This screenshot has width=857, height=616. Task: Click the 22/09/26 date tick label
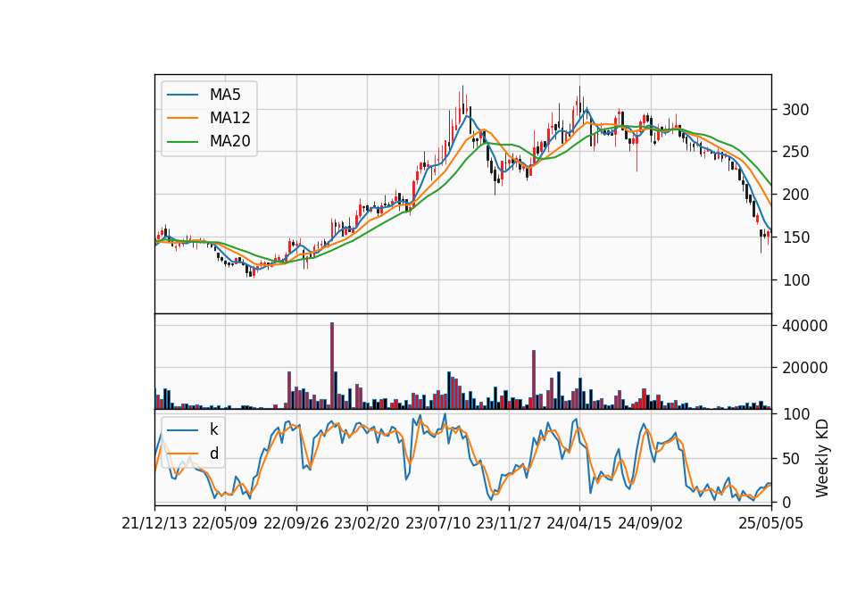[x=296, y=523]
